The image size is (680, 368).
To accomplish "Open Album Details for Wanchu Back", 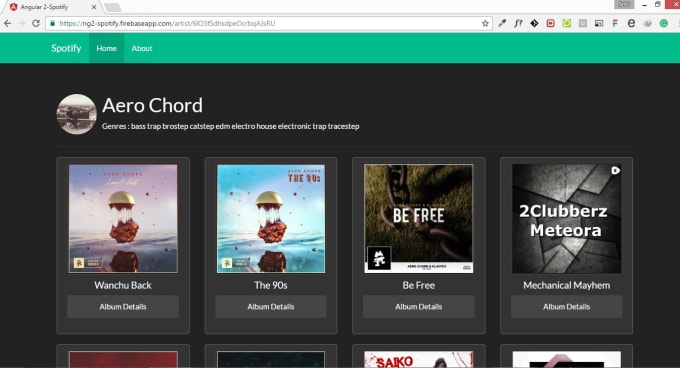I will pos(123,306).
